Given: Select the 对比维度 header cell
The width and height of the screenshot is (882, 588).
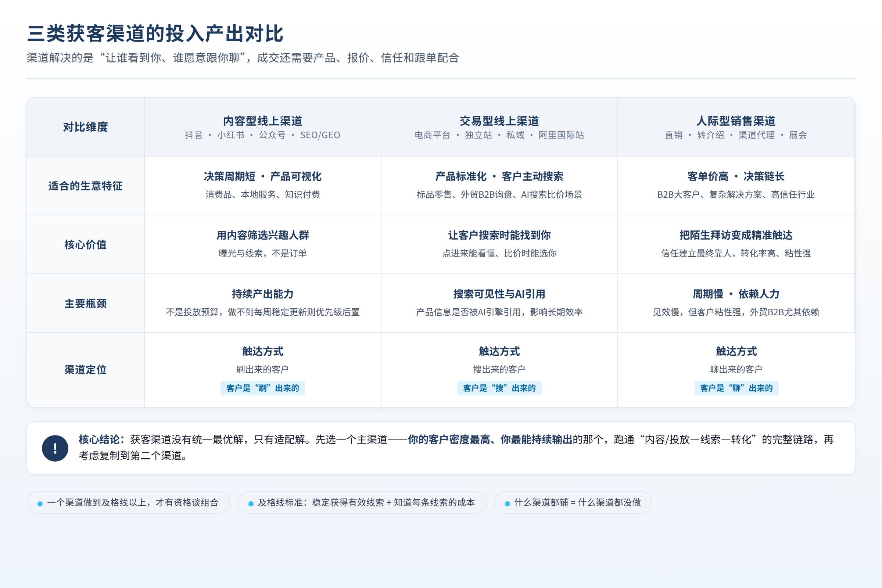Looking at the screenshot, I should coord(86,127).
